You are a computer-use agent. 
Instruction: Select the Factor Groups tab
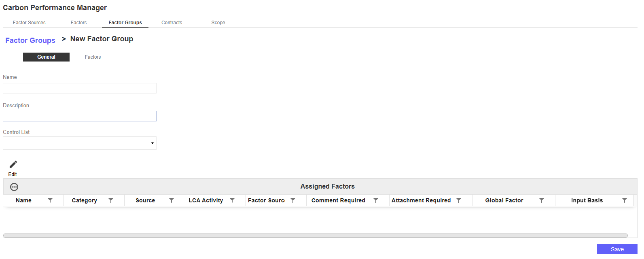(x=125, y=23)
